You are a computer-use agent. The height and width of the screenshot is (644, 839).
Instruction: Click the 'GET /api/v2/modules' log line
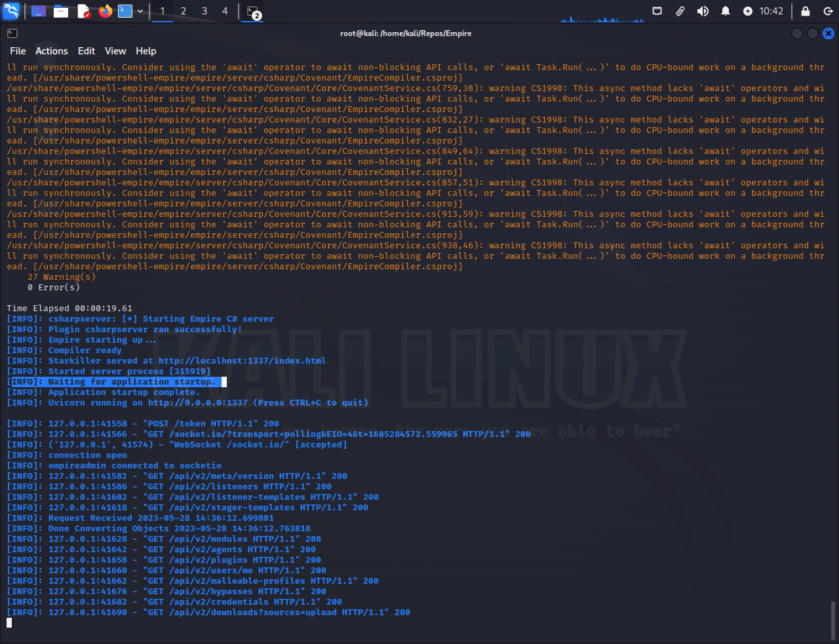pos(164,539)
